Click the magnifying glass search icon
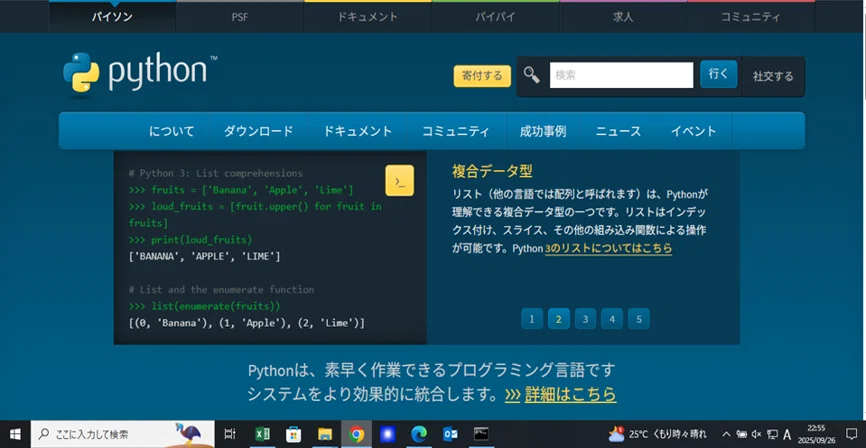The height and width of the screenshot is (448, 866). point(532,75)
